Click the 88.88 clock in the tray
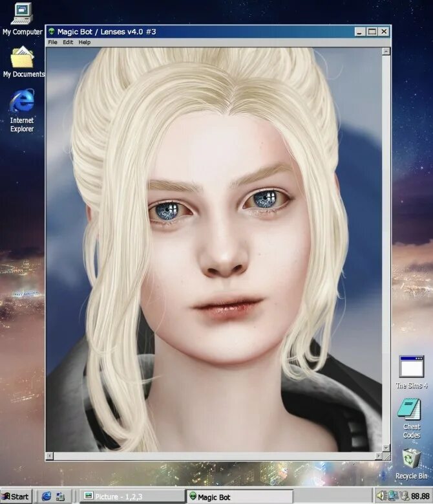 tap(420, 497)
